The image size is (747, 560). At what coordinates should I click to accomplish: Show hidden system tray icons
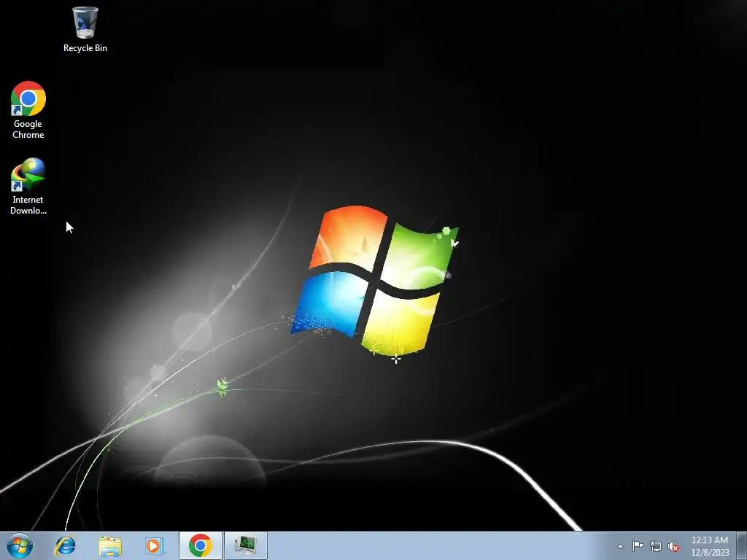click(x=620, y=546)
